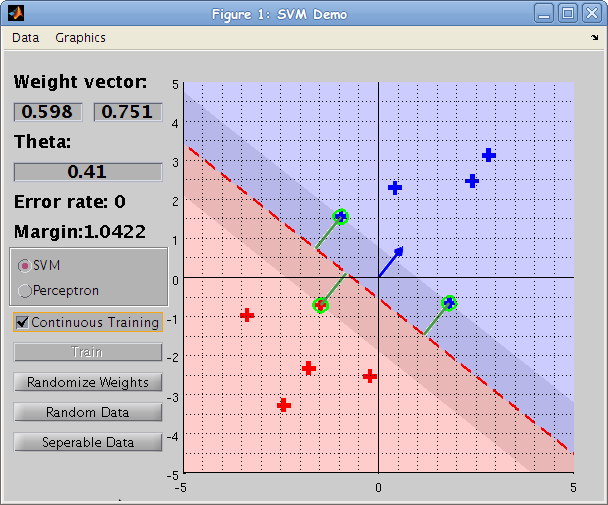The image size is (608, 505).
Task: Click the Margin:1.0422 text
Action: [80, 232]
